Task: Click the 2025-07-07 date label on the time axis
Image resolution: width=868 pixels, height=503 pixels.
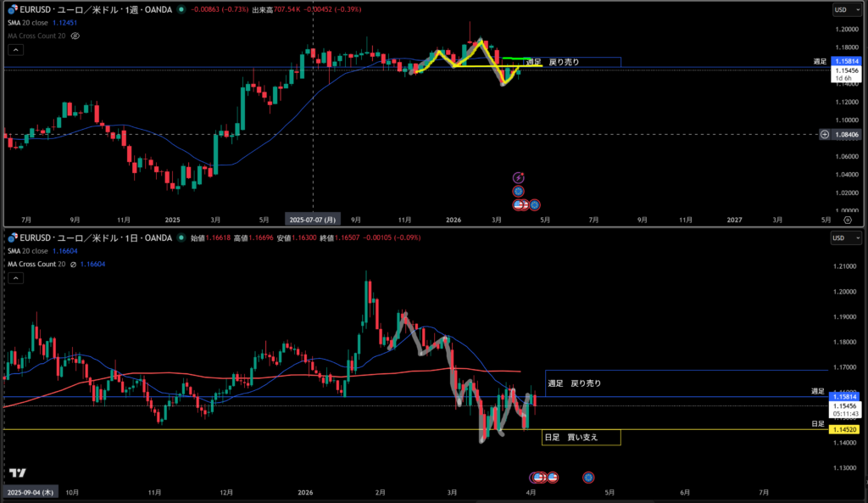Action: [x=314, y=219]
